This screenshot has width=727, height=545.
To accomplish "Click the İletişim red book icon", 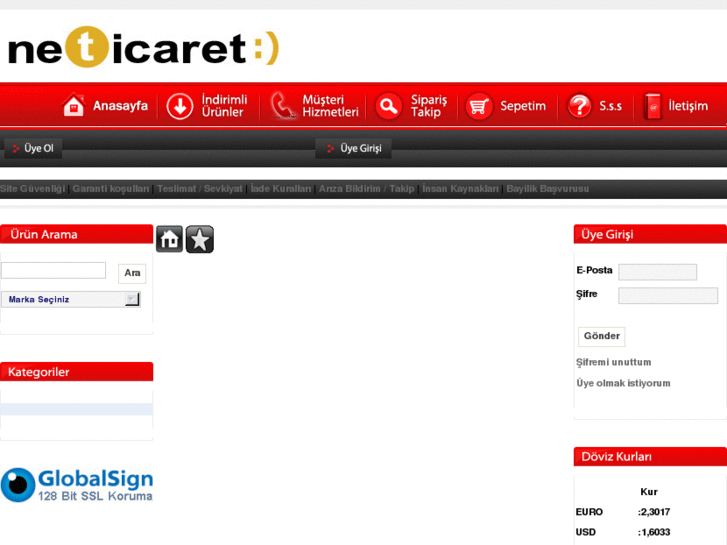I will pos(652,106).
